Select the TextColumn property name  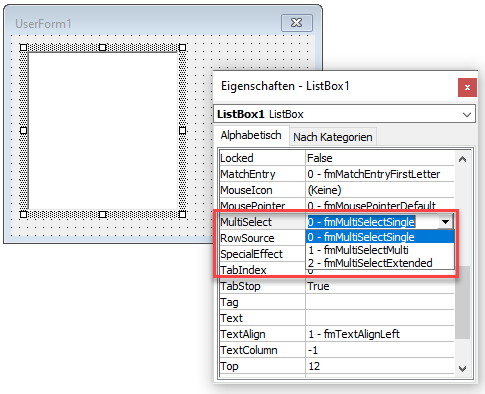[249, 350]
